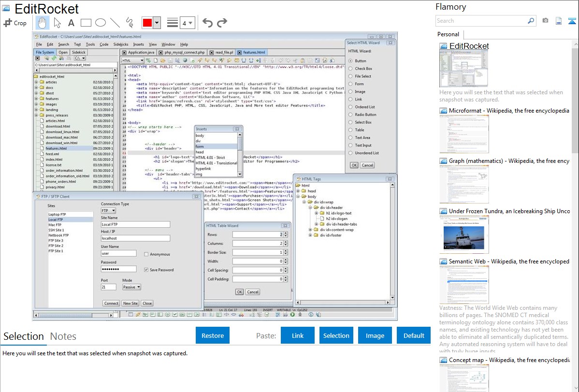This screenshot has height=392, width=579.
Task: Toggle the Anonymous checkbox in FTP client
Action: [x=146, y=254]
